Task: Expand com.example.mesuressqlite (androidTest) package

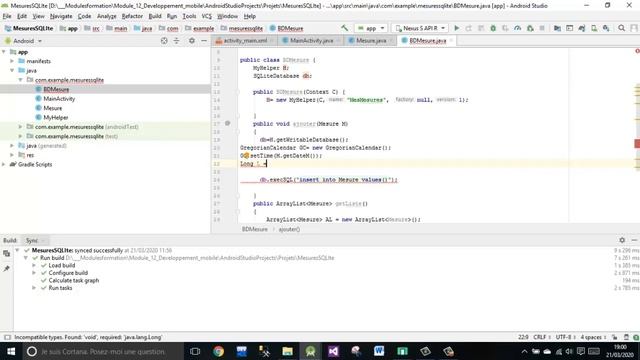Action: click(x=20, y=127)
